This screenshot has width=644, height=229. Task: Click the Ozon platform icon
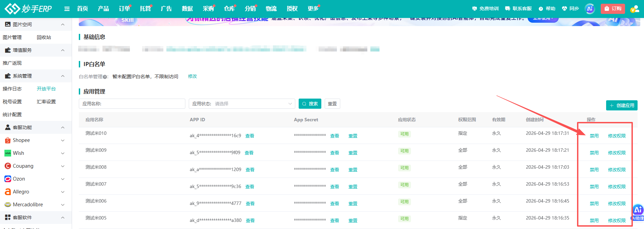point(7,179)
